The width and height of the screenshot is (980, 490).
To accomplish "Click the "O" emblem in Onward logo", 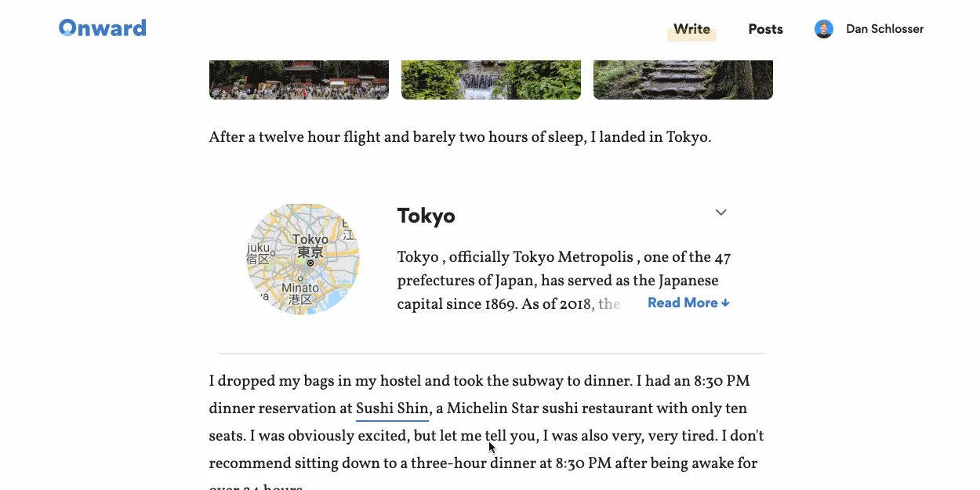I will (x=67, y=28).
